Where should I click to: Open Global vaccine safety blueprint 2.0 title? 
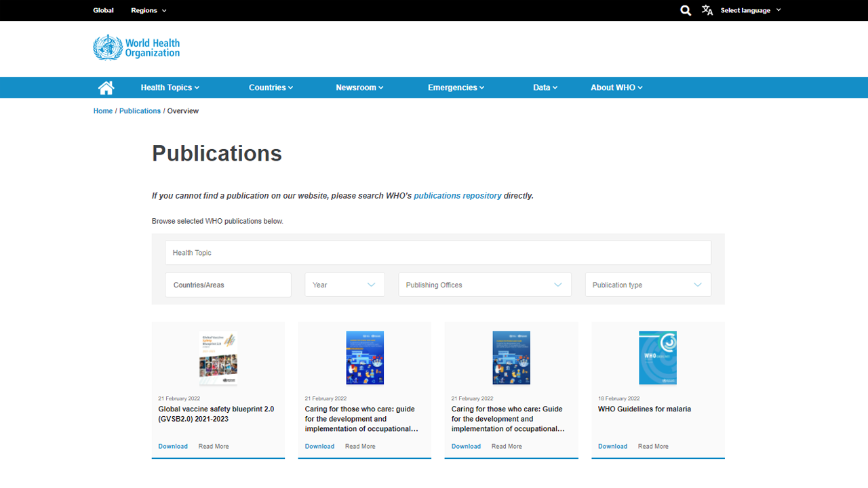point(216,414)
